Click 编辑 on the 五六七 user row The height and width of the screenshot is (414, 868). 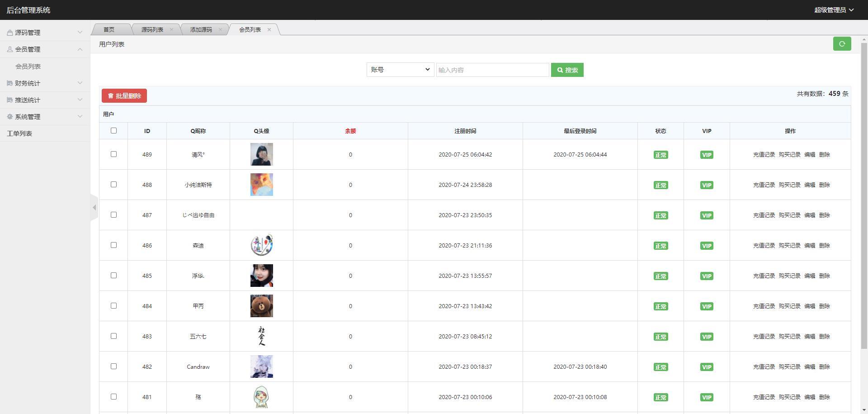tap(809, 336)
